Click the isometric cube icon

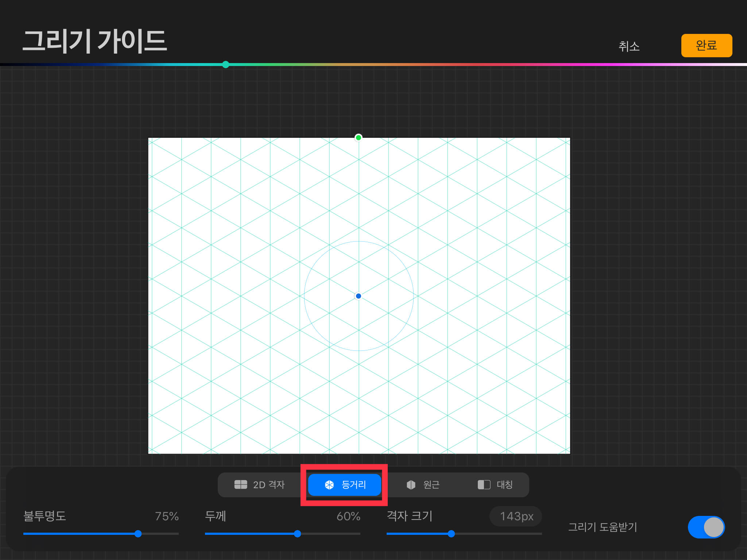[329, 485]
